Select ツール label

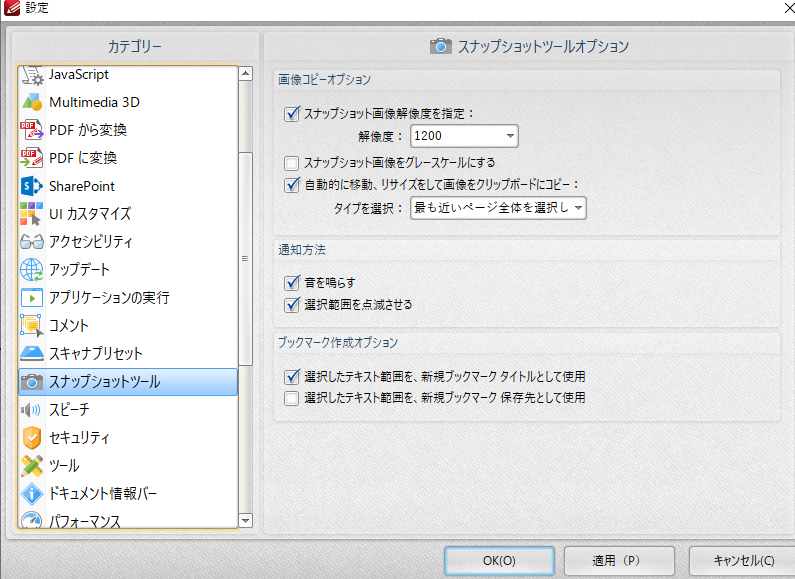click(x=64, y=465)
